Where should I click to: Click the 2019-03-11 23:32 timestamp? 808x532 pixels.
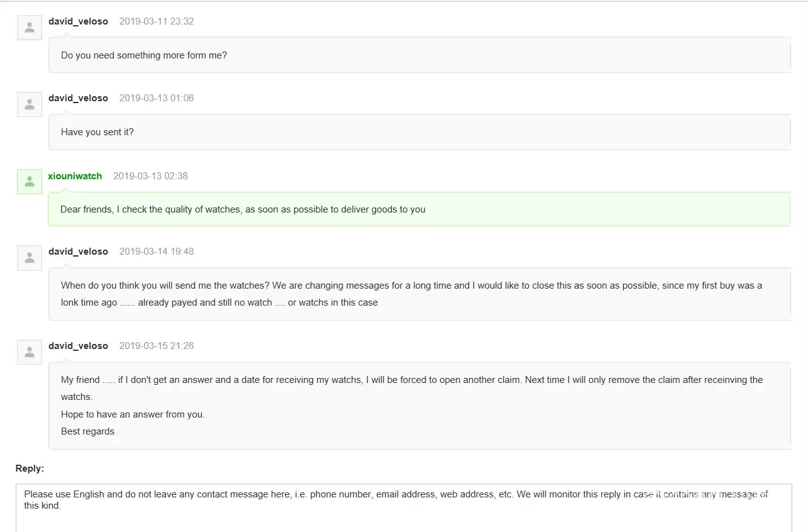click(x=157, y=21)
